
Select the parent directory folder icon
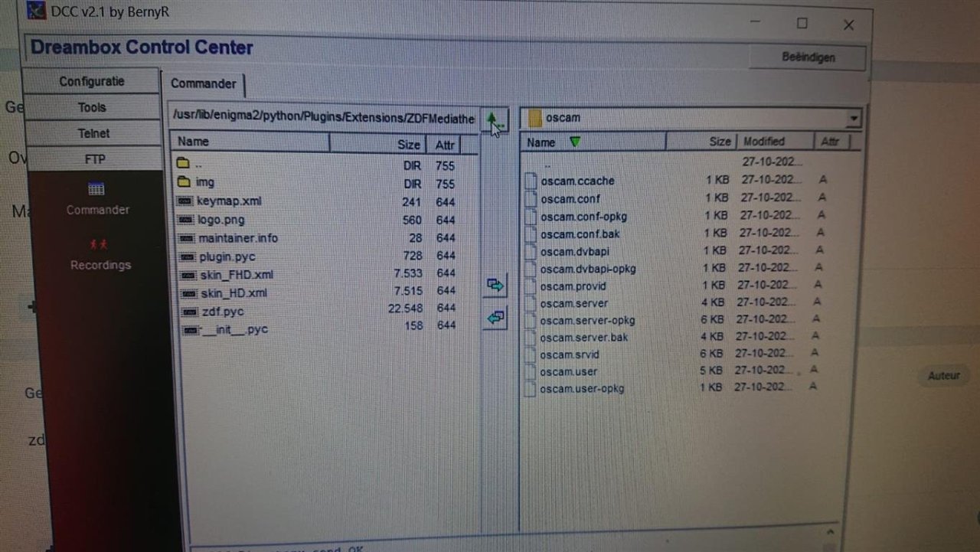click(182, 164)
